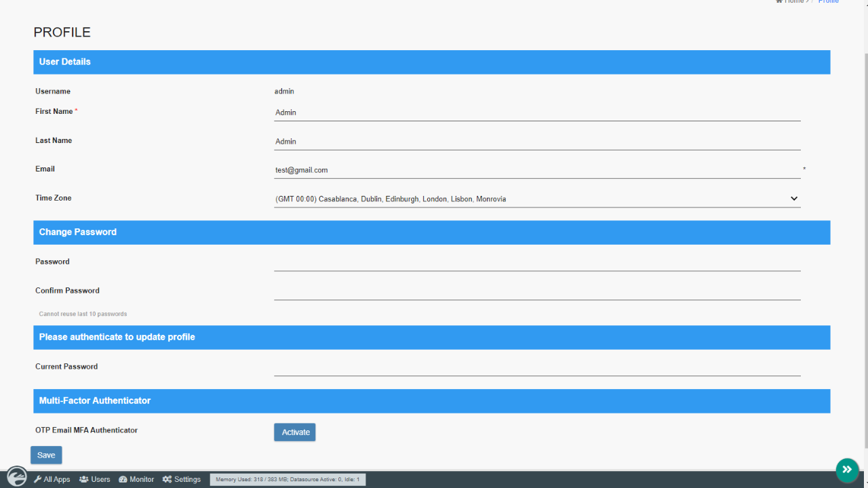Open the Monitor menu item
Screen dimensions: 868x488
[141, 479]
